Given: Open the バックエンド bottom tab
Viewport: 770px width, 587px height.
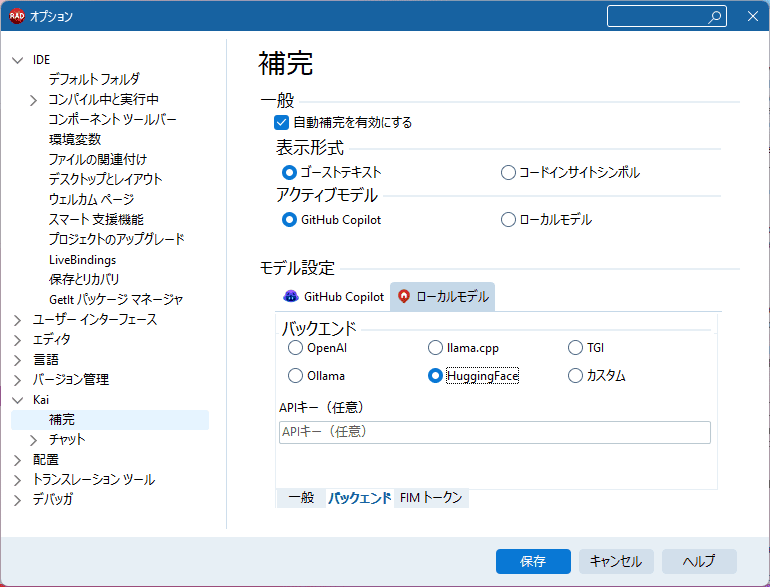Looking at the screenshot, I should (359, 498).
